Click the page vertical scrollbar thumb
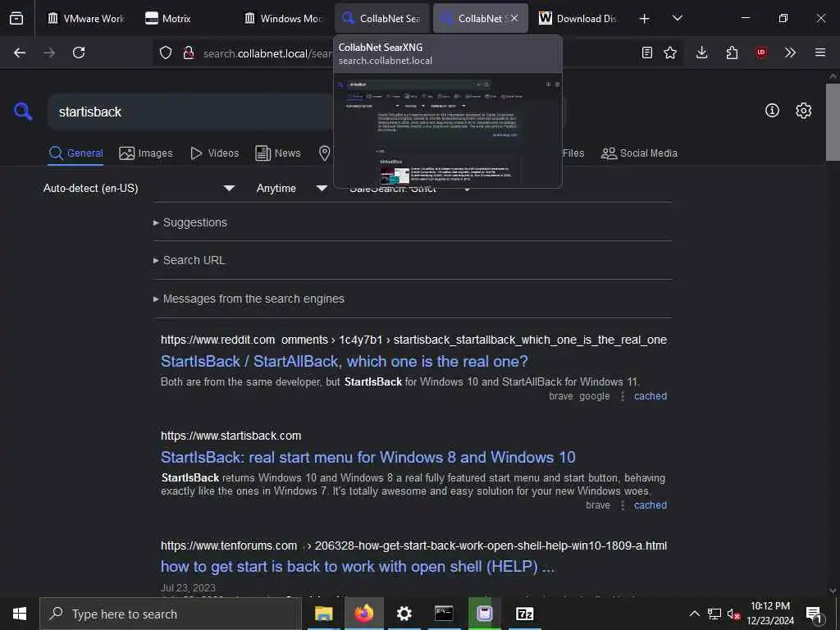This screenshot has width=840, height=630. pyautogui.click(x=833, y=121)
